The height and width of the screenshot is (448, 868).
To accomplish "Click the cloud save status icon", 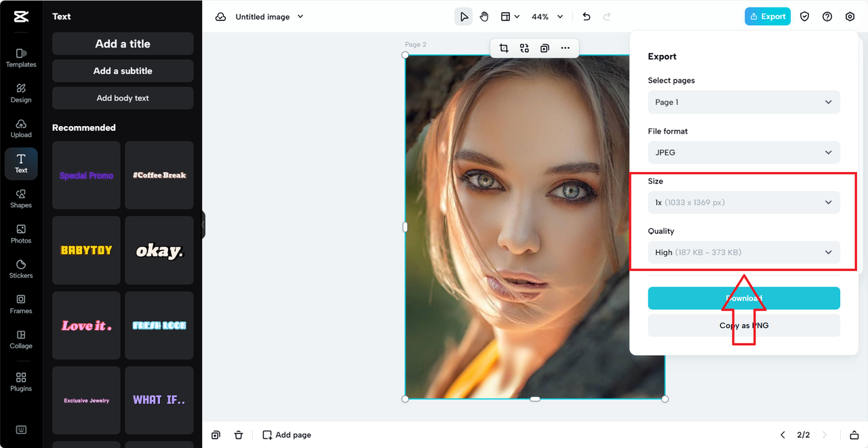I will pyautogui.click(x=220, y=17).
